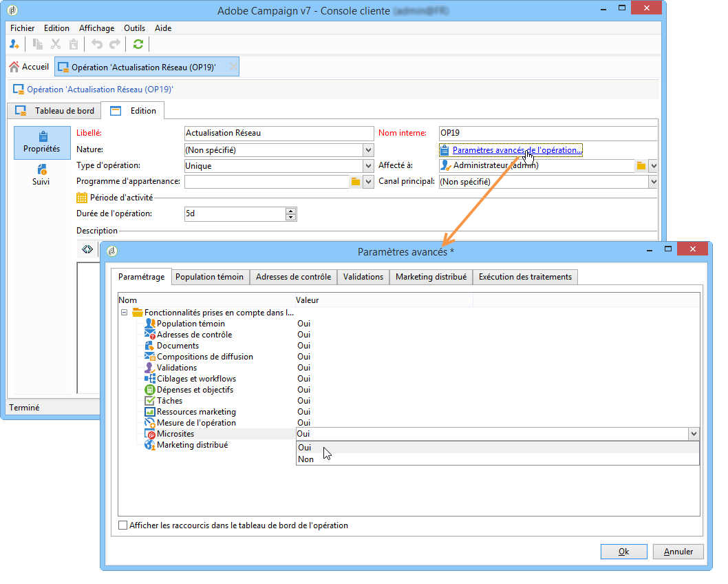Open the Tableau de bord tab
Screen dimensions: 728x584
coord(54,111)
